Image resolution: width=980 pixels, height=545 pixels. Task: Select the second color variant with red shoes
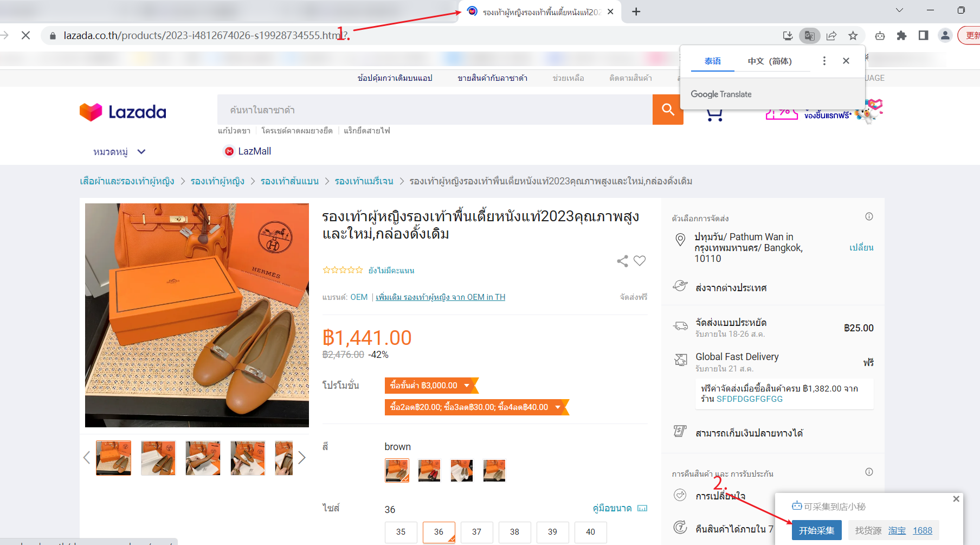[429, 470]
